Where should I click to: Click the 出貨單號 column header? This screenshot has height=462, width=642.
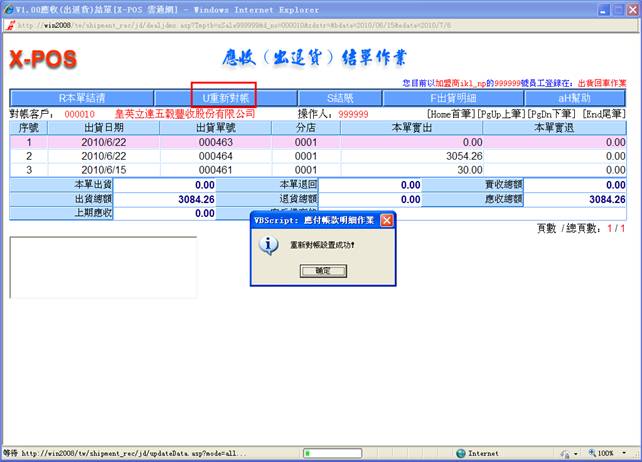click(x=215, y=128)
